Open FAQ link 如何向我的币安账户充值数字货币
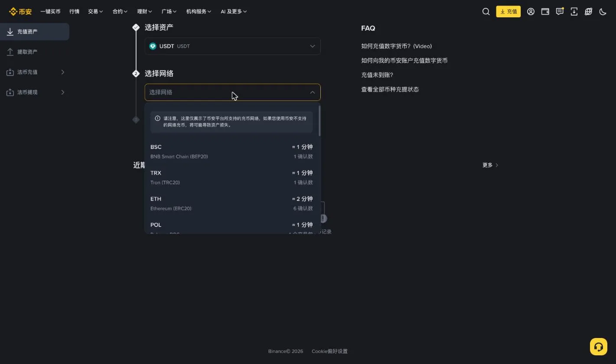This screenshot has height=364, width=616. point(404,61)
